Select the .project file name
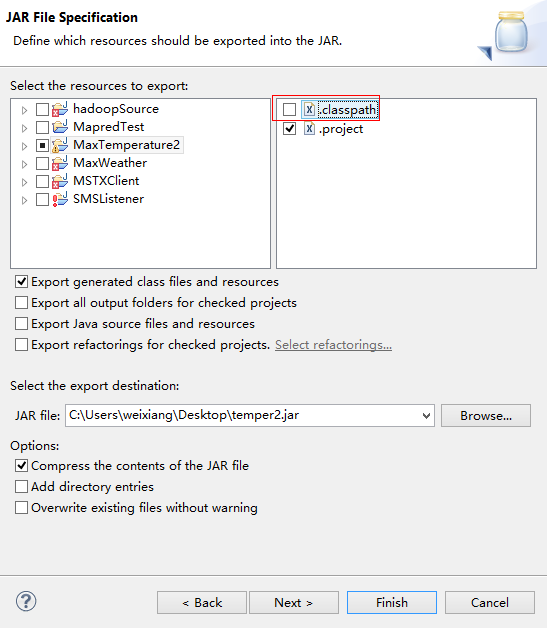The width and height of the screenshot is (547, 628). pyautogui.click(x=341, y=129)
